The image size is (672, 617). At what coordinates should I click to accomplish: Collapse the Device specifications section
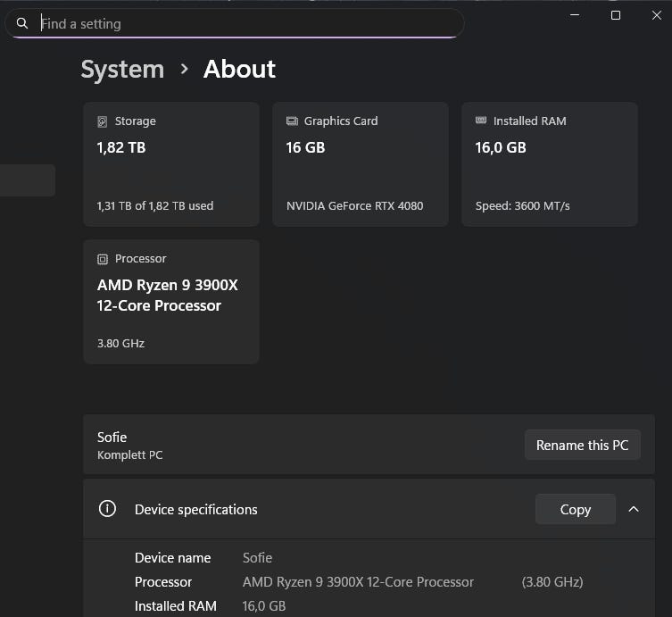(x=634, y=509)
